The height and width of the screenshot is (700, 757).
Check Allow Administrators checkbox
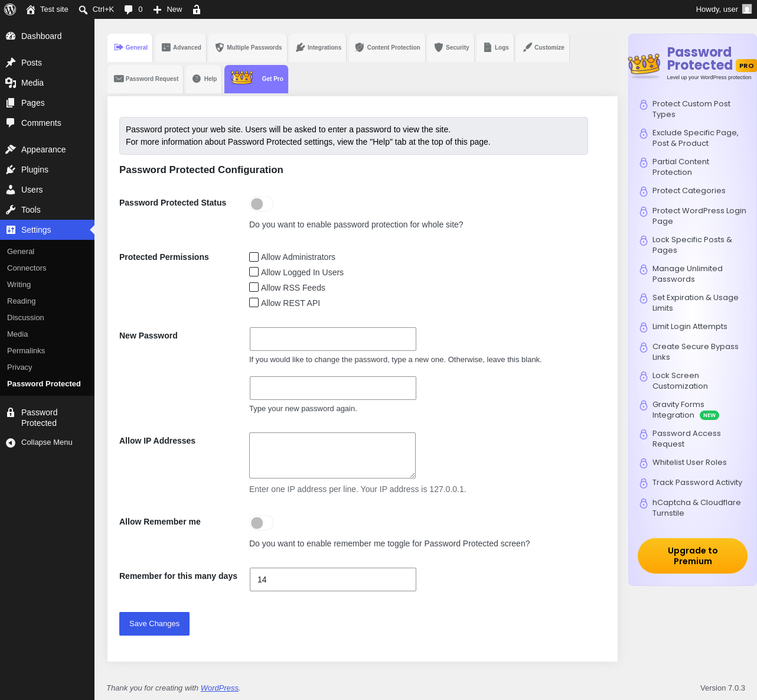coord(254,257)
